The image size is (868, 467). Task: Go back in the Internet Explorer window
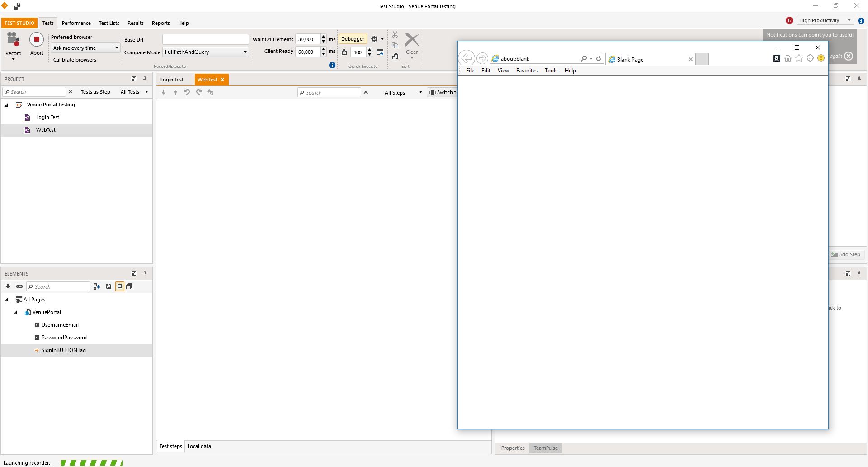point(467,58)
